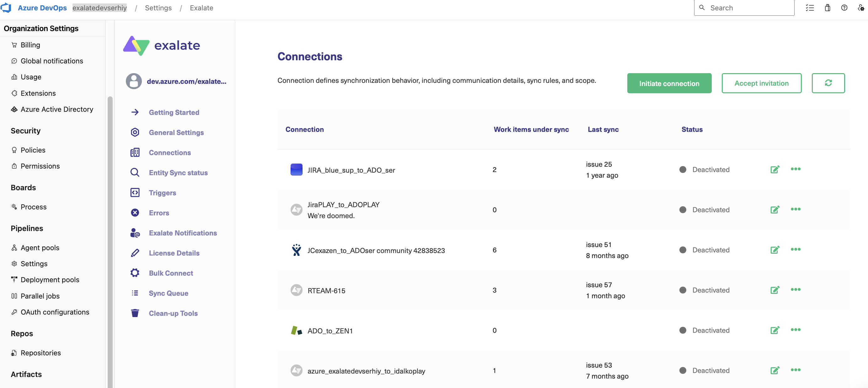Open Sync Queue panel
Image resolution: width=868 pixels, height=388 pixels.
[168, 293]
